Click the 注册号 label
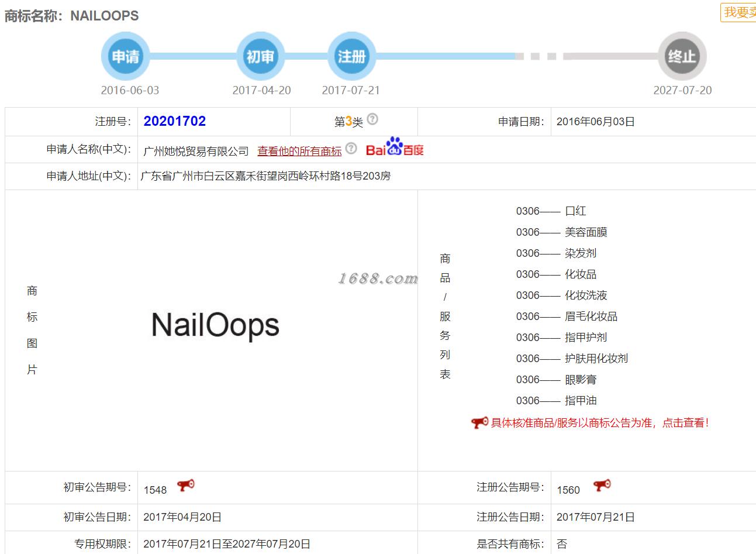The width and height of the screenshot is (756, 554). click(113, 122)
